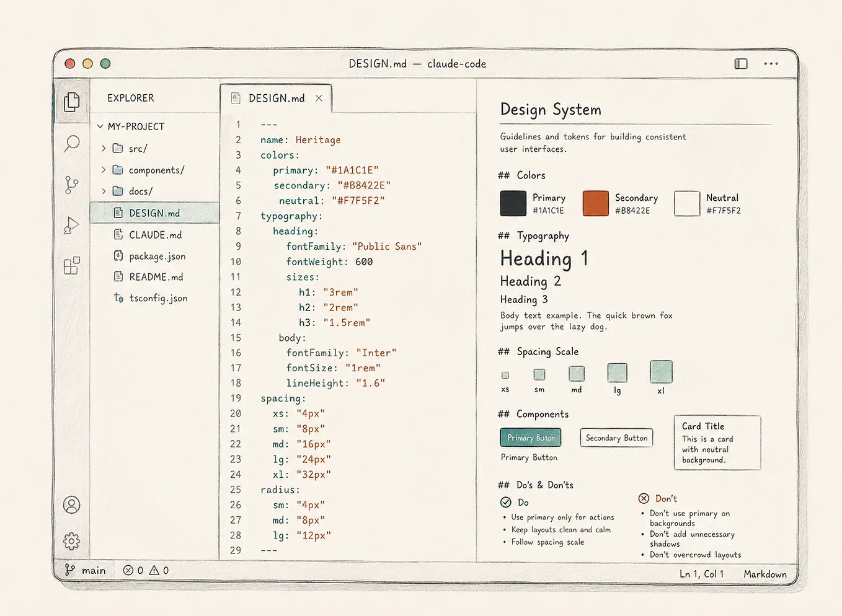Image resolution: width=842 pixels, height=616 pixels.
Task: Click the Markdown language mode in status bar
Action: [765, 574]
